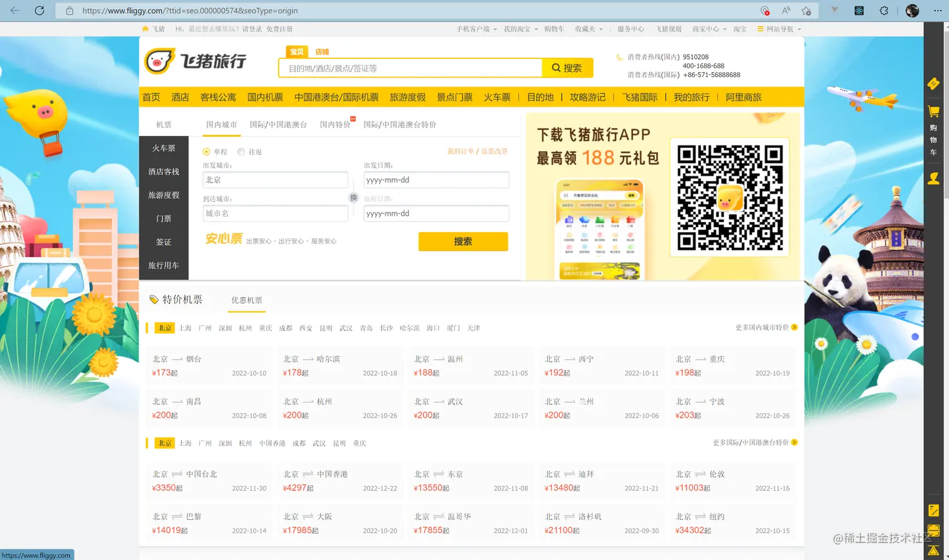Click the QR code image
949x560 pixels.
(x=729, y=198)
